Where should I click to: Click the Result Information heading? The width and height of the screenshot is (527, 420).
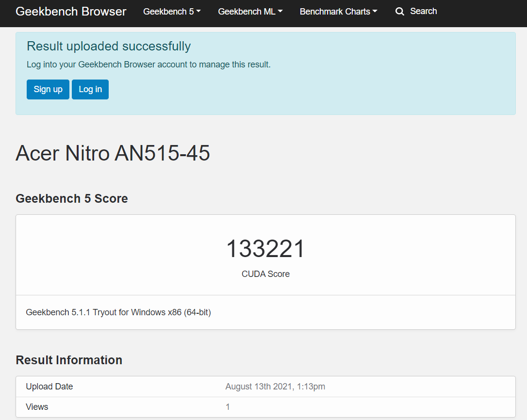[x=69, y=360]
